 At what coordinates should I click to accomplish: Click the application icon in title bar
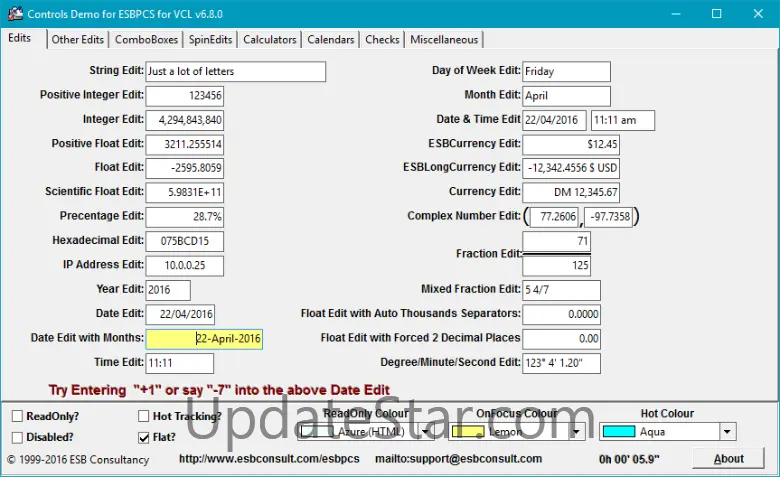tap(15, 13)
